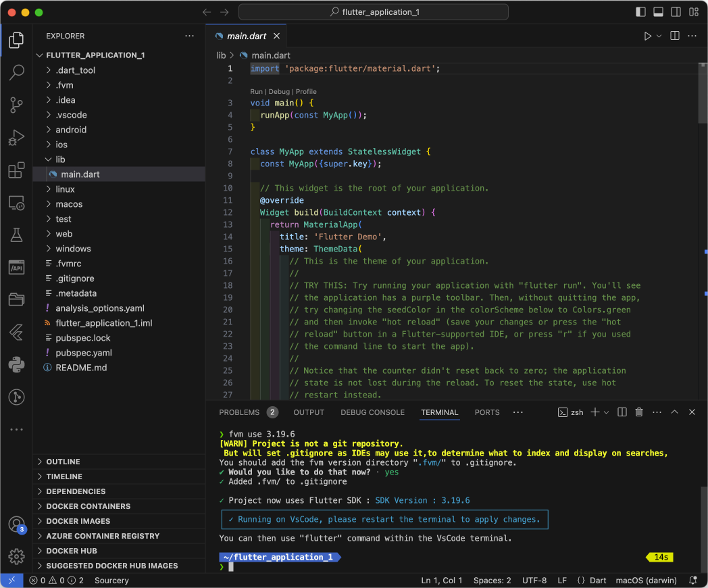Expand the DEPENDENCIES section
The image size is (708, 588).
(119, 491)
